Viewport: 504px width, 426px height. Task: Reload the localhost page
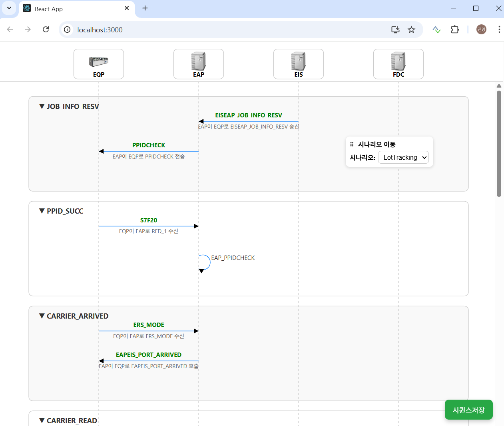(x=46, y=30)
